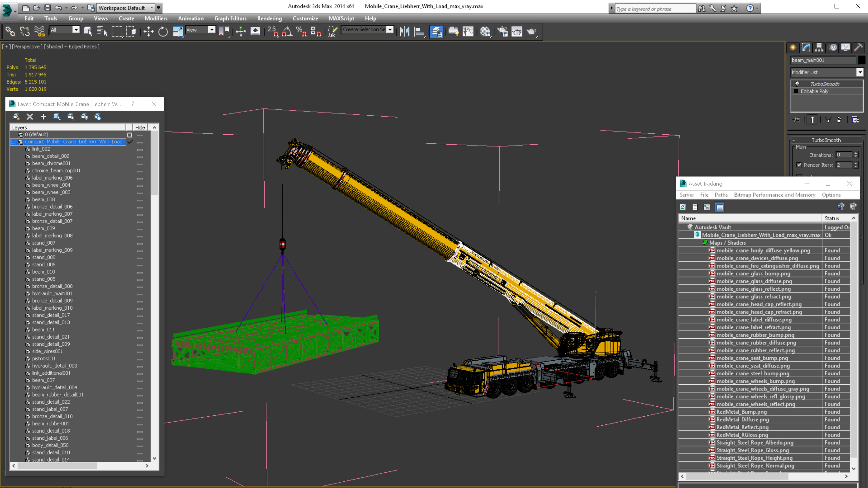The height and width of the screenshot is (488, 868).
Task: Toggle TurboSmooth modifier lightbulb
Action: (x=797, y=84)
